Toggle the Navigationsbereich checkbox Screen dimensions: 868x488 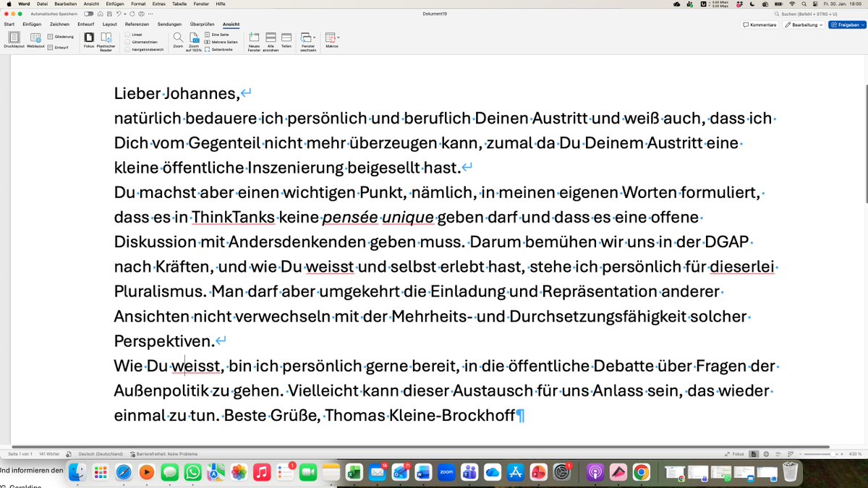tap(127, 49)
